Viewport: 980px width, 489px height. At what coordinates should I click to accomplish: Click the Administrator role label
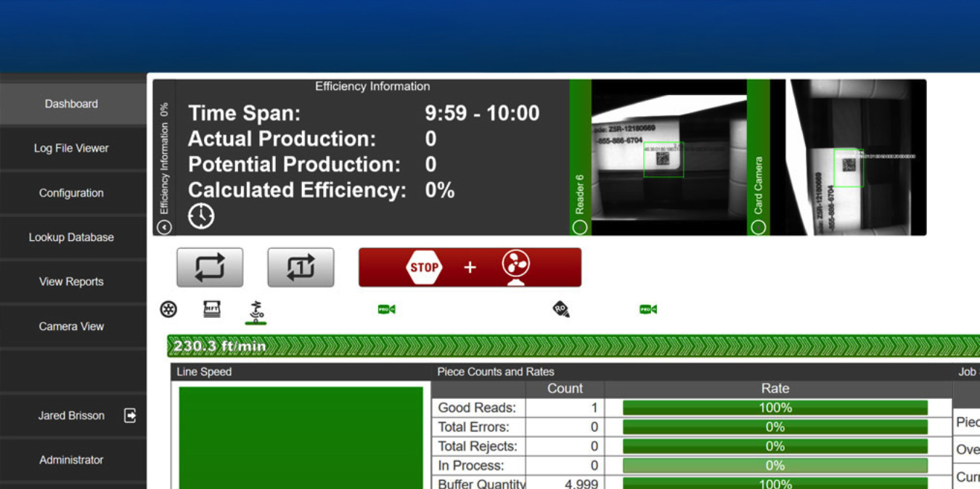click(71, 460)
